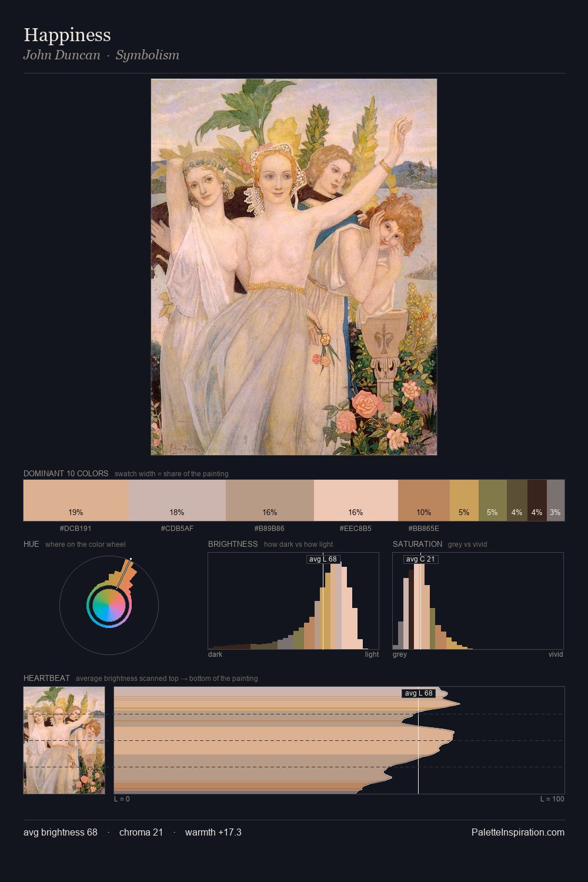Pick the 16% swatch #B89B86
Screen dimensions: 588x882
point(270,500)
